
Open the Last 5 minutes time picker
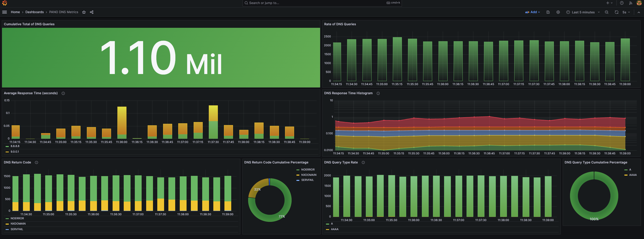(x=583, y=12)
